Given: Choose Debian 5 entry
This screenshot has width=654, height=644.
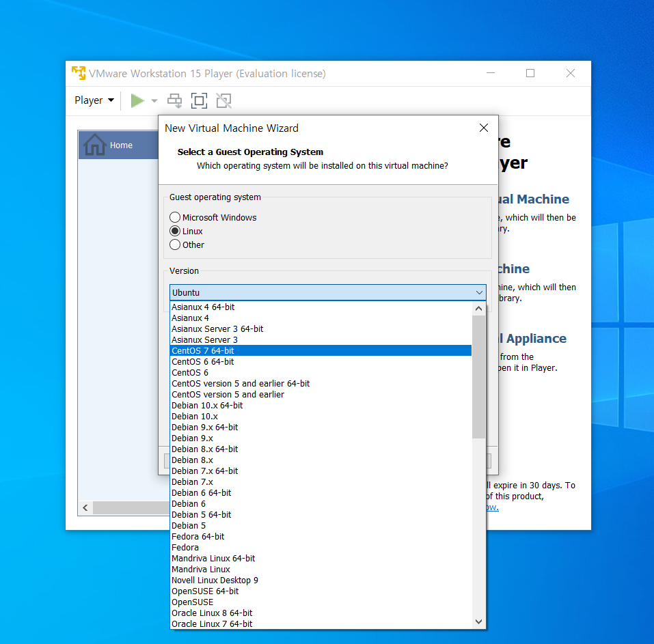Looking at the screenshot, I should coord(321,526).
